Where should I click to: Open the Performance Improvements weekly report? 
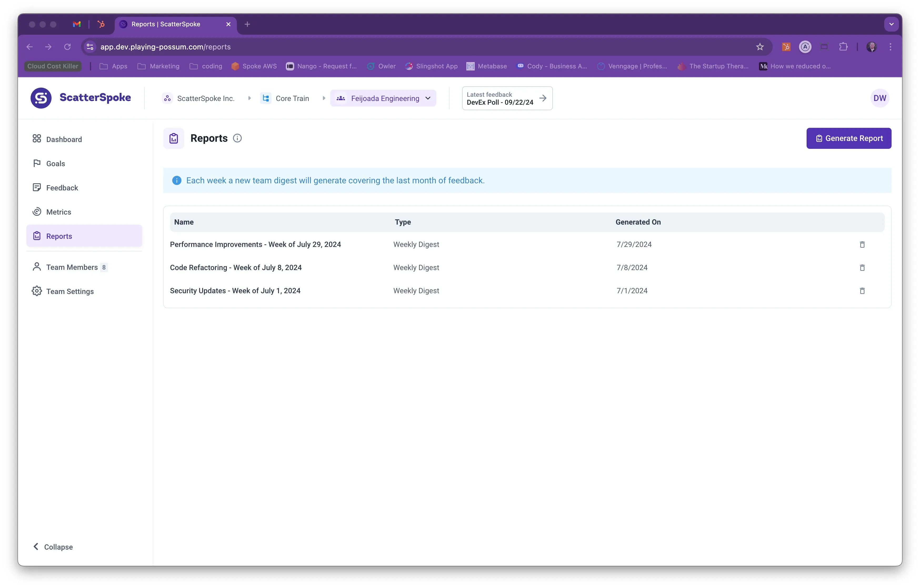pos(255,244)
